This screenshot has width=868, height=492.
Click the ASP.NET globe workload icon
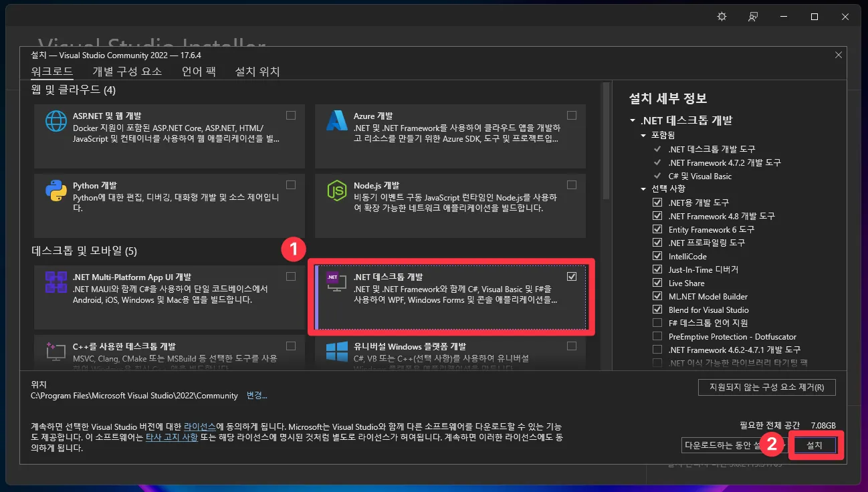click(56, 121)
